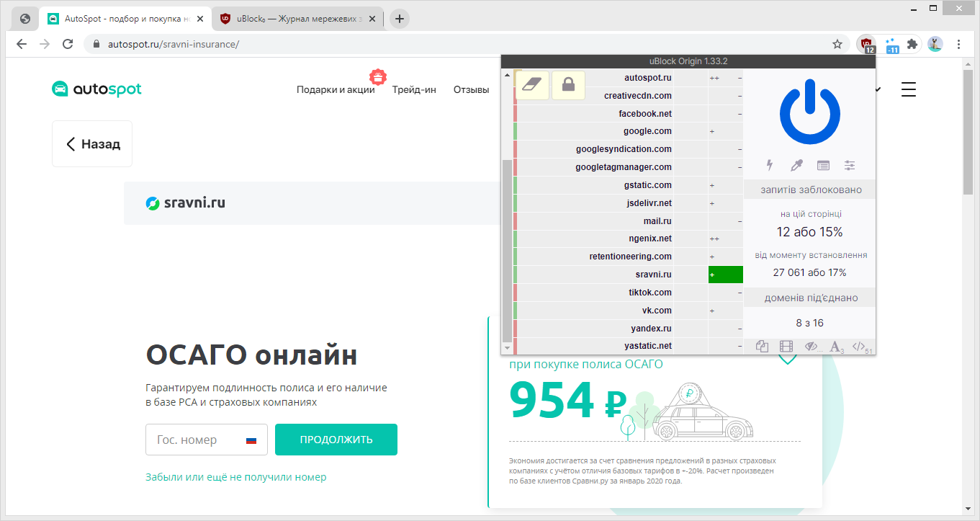Click the pop-ups blocking icon
The image size is (980, 521).
pos(761,346)
